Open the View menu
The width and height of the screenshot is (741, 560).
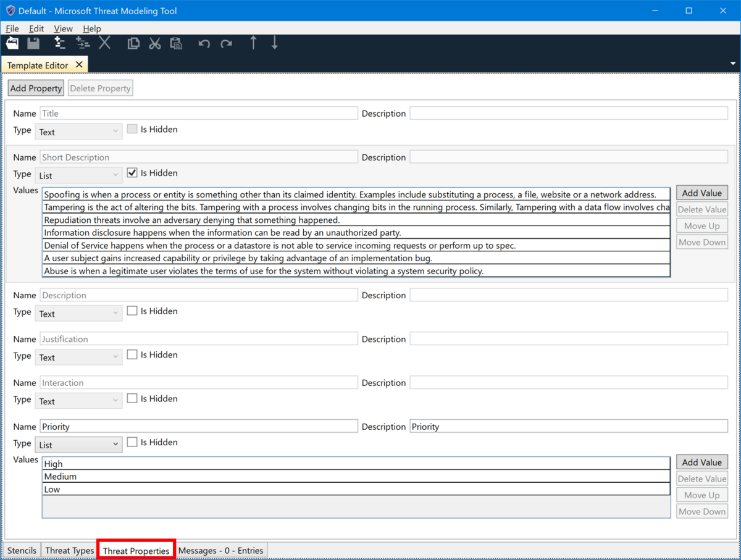[x=63, y=28]
